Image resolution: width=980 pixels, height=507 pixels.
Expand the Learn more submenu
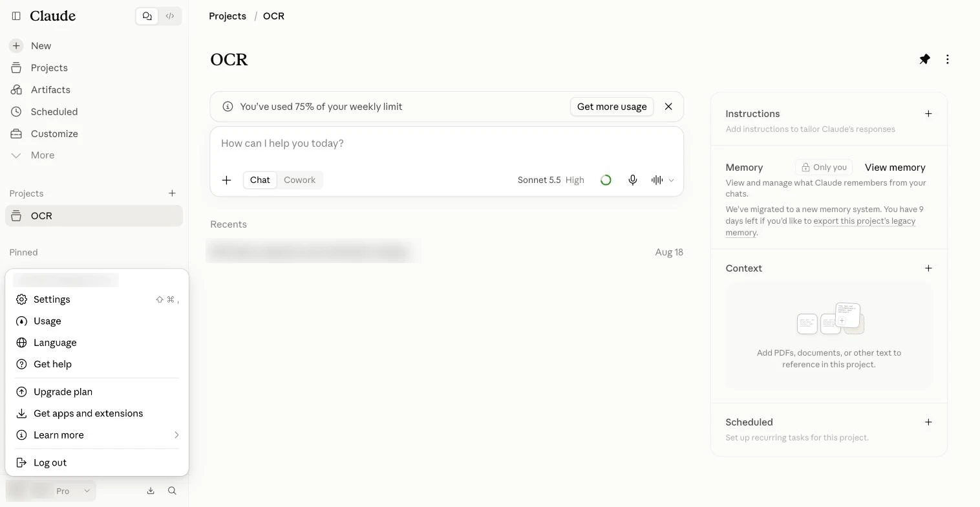pyautogui.click(x=97, y=435)
